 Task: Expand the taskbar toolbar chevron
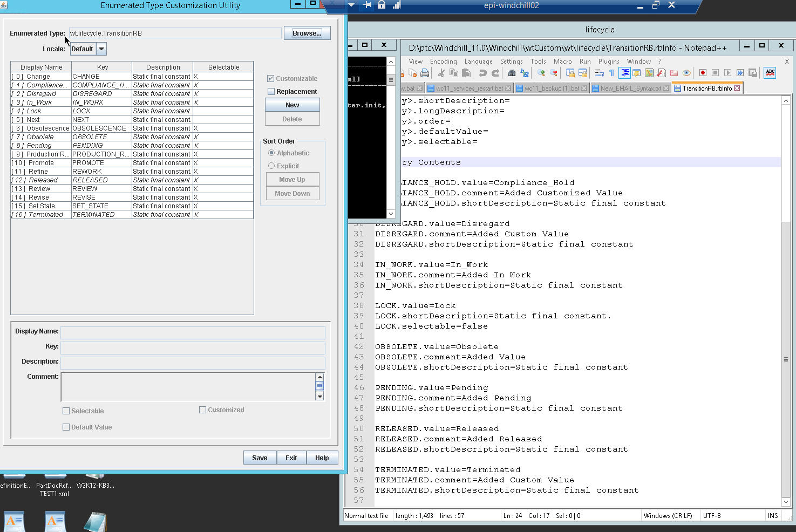(x=351, y=5)
